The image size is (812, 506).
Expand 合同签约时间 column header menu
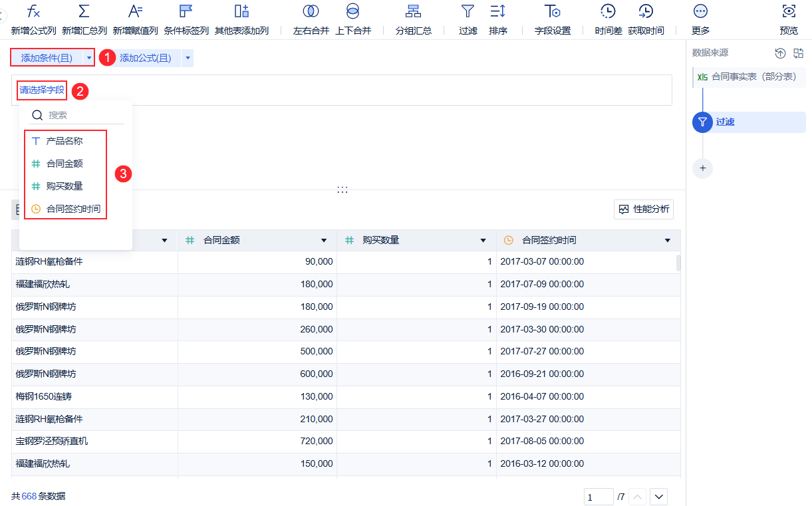(668, 241)
